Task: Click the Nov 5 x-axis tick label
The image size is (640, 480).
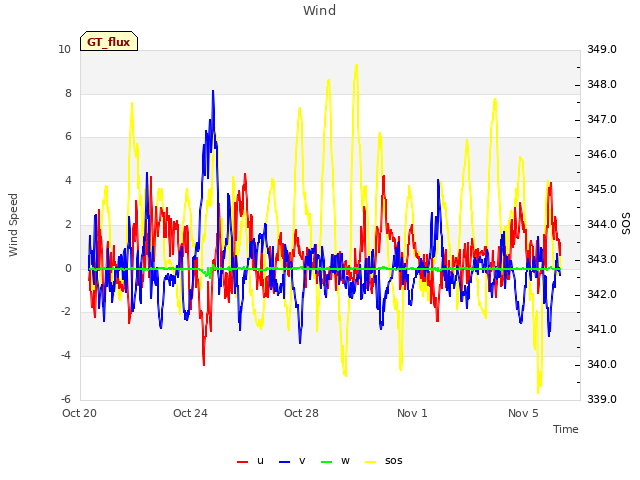Action: (x=523, y=413)
